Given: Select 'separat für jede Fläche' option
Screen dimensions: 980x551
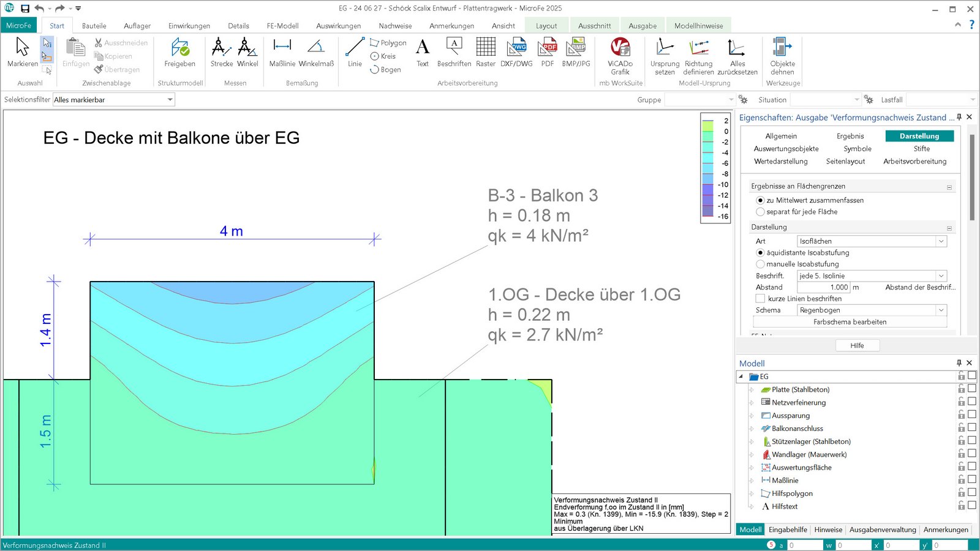Looking at the screenshot, I should tap(760, 212).
